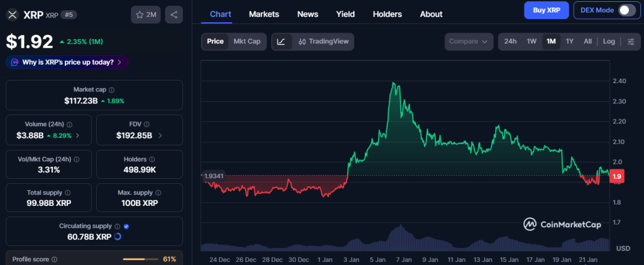
Task: Add XRP to watchlist with star button
Action: (x=146, y=14)
